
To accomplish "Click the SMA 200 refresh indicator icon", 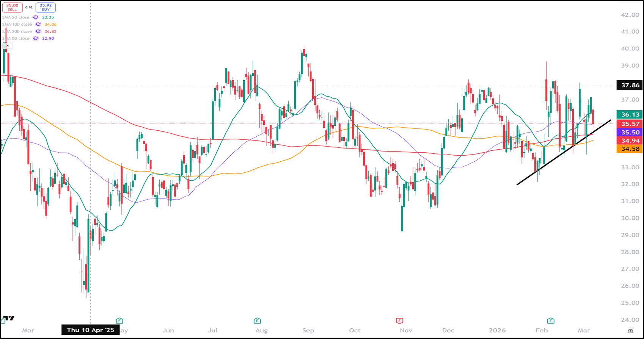I will [38, 31].
